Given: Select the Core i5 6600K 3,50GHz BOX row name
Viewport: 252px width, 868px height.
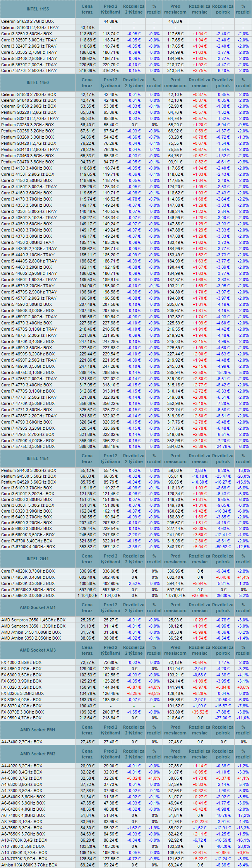Looking at the screenshot, I should (28, 535).
